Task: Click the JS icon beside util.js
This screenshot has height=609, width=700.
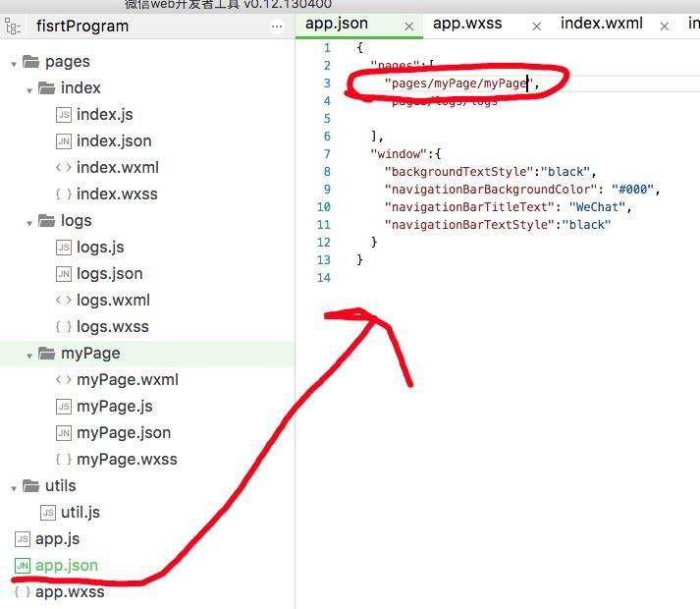Action: pos(48,513)
